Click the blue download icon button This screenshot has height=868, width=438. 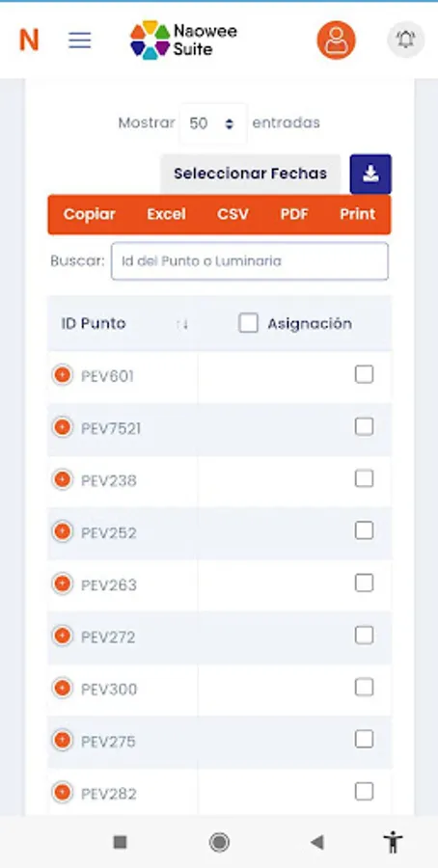pyautogui.click(x=370, y=174)
